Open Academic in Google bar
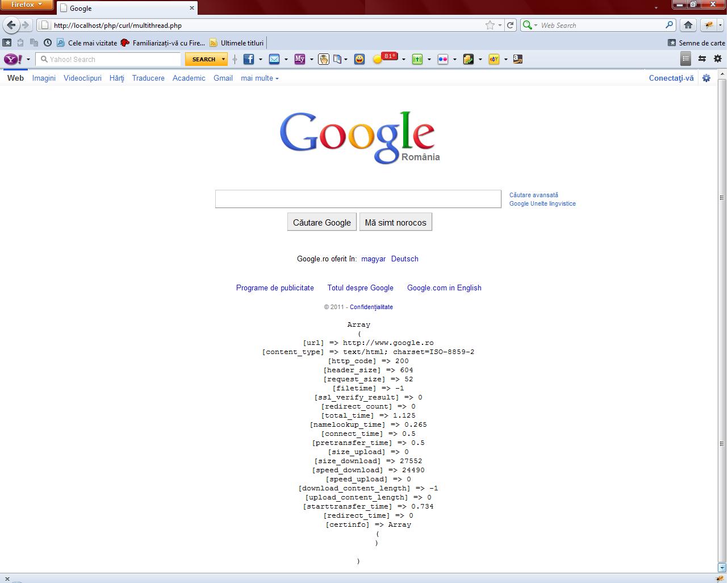Viewport: 728px width, 583px height. click(x=189, y=78)
